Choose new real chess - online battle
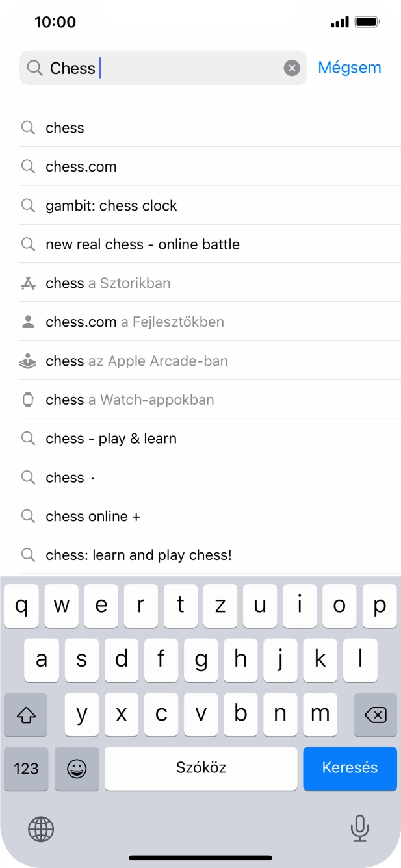Viewport: 401px width, 868px height. [142, 245]
